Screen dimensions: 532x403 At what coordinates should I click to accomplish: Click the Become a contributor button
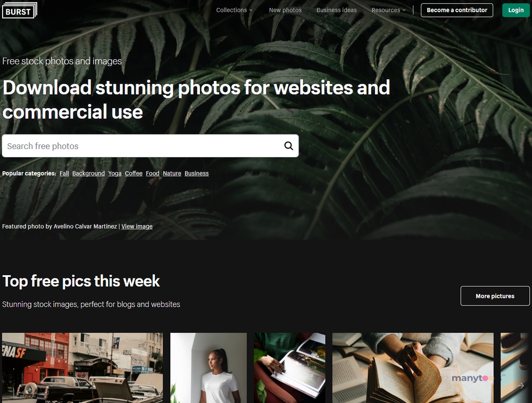click(x=456, y=10)
